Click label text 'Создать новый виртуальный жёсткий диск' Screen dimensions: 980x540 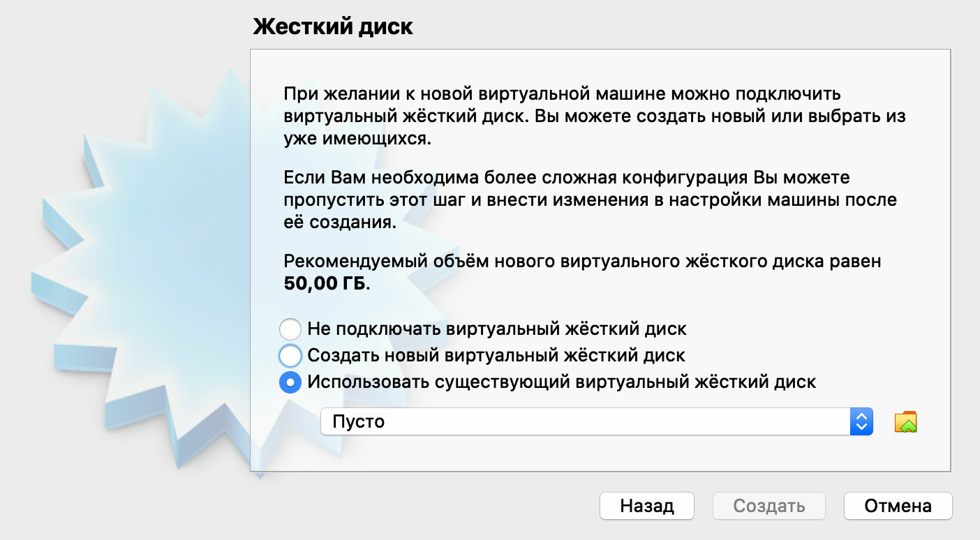496,356
